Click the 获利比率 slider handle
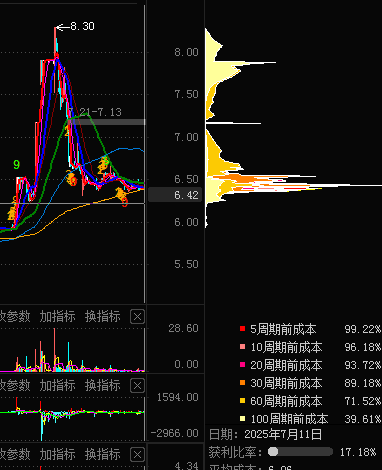 pyautogui.click(x=273, y=452)
